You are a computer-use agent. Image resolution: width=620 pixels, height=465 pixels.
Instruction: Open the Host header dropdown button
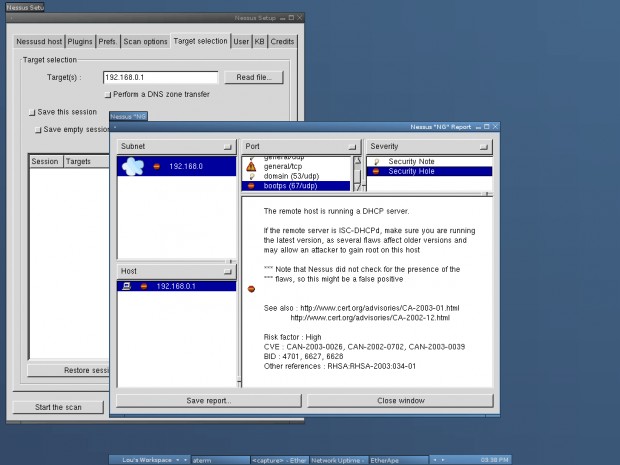pyautogui.click(x=227, y=272)
